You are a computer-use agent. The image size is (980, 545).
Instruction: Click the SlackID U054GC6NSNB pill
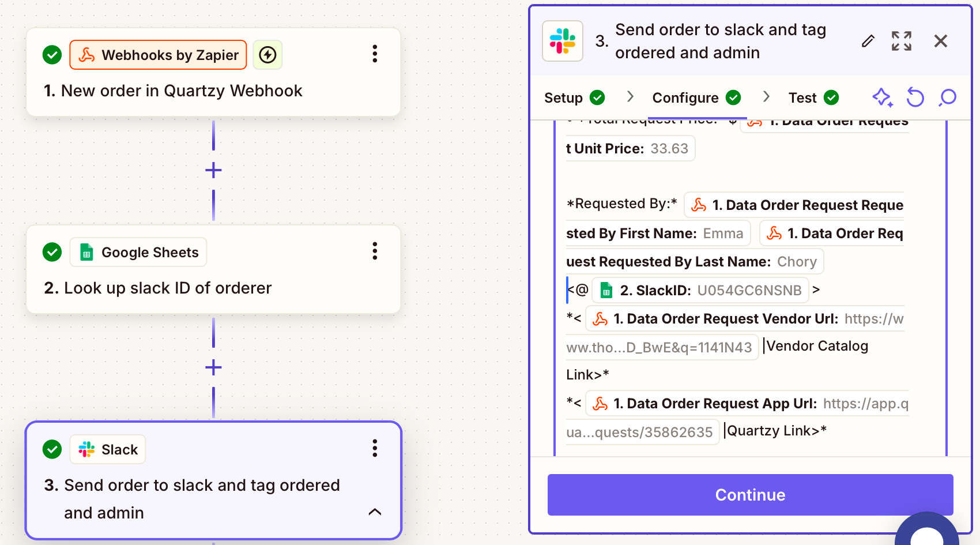point(700,290)
